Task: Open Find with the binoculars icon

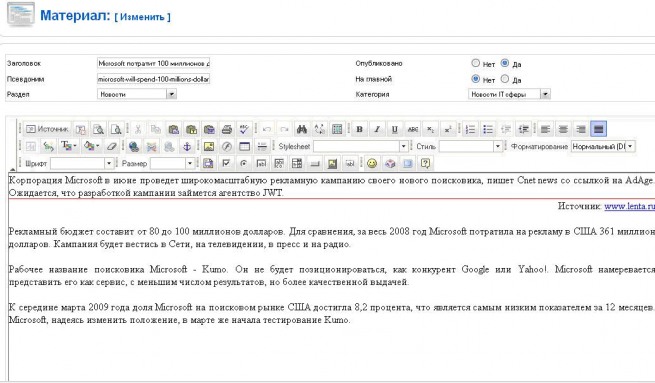Action: [302, 129]
